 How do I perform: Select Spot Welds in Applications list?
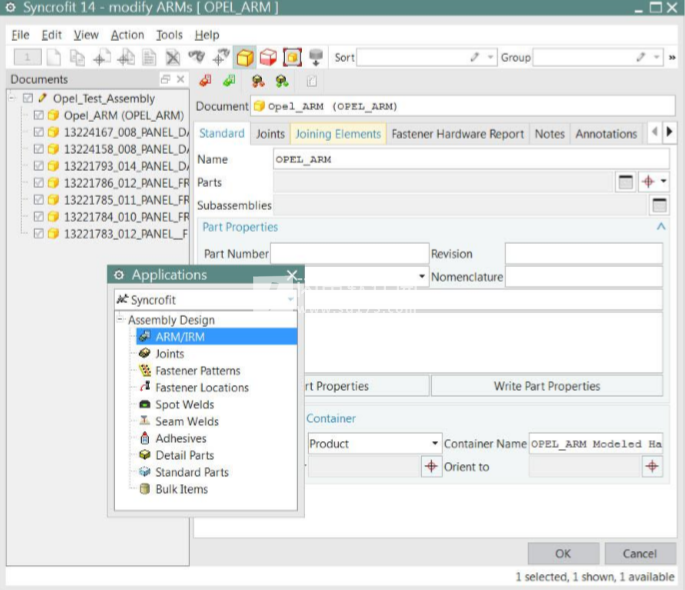184,404
